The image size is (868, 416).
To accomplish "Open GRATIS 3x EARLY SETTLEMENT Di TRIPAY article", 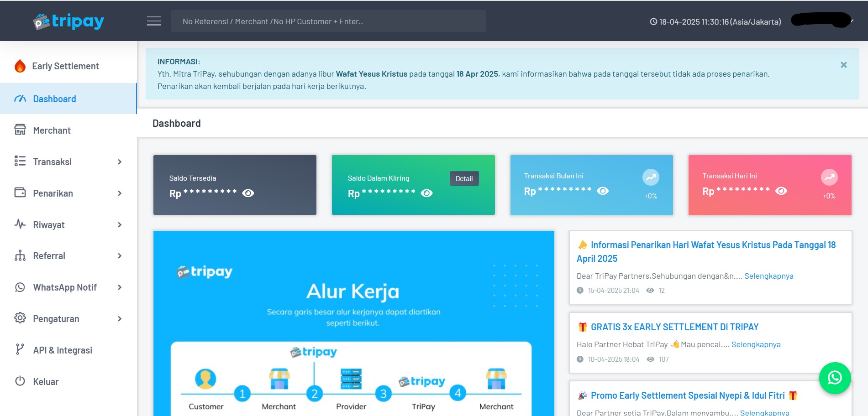I will tap(674, 327).
